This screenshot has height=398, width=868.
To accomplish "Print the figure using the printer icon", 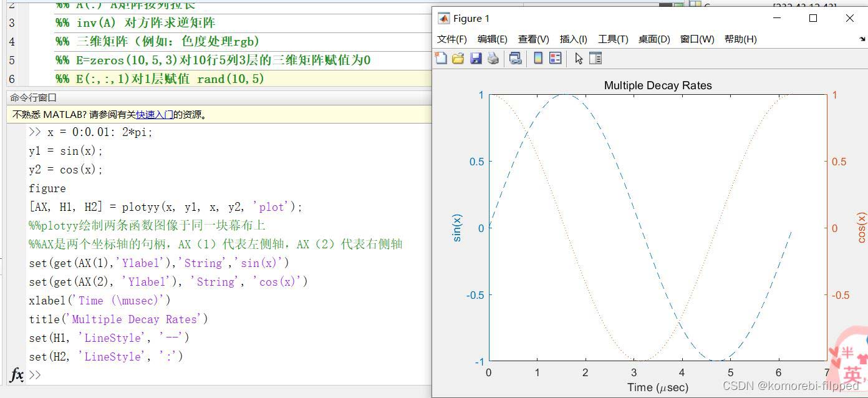I will click(x=493, y=59).
